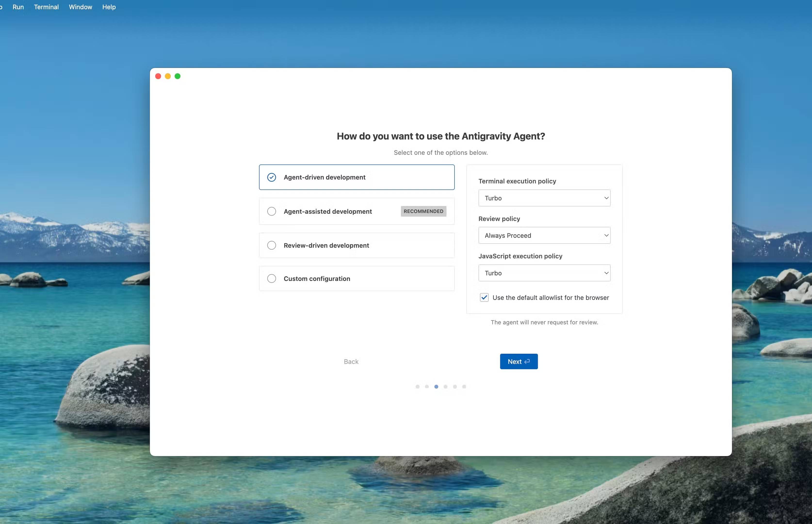
Task: Select Agent-driven development radio option
Action: click(271, 177)
